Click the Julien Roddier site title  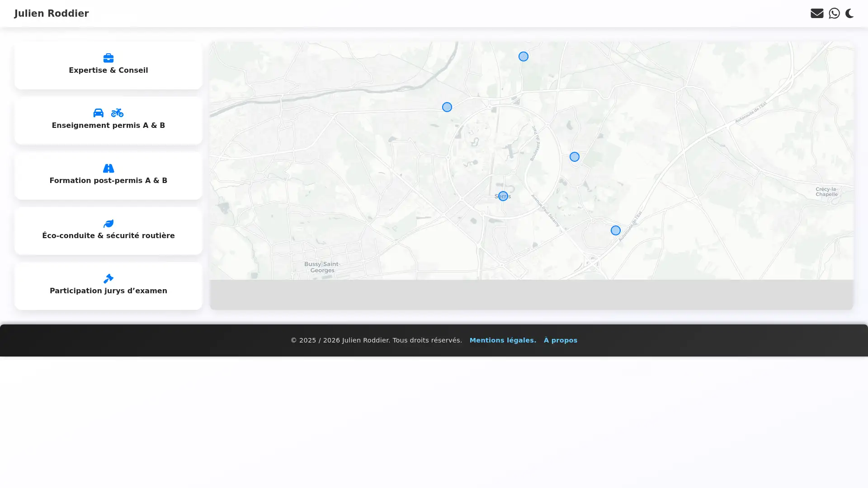tap(52, 13)
